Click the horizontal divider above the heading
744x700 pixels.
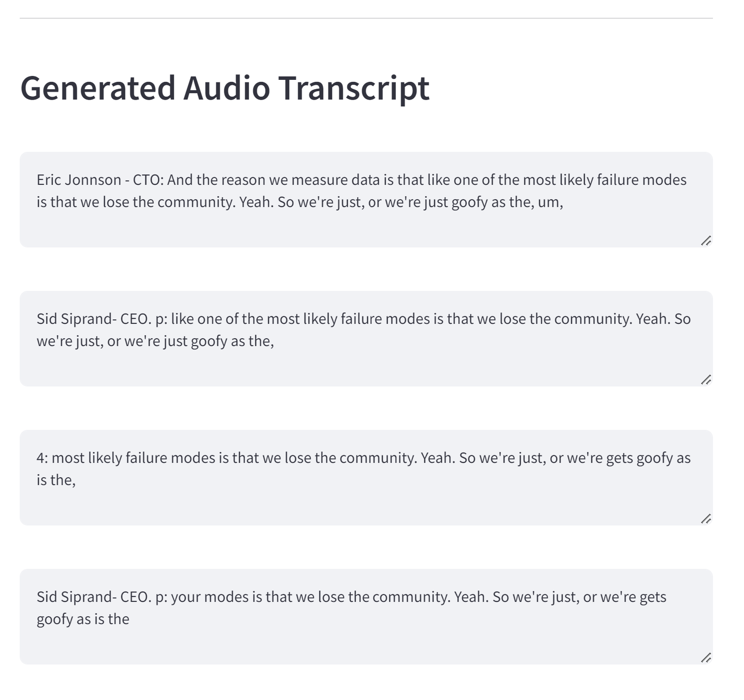click(366, 18)
